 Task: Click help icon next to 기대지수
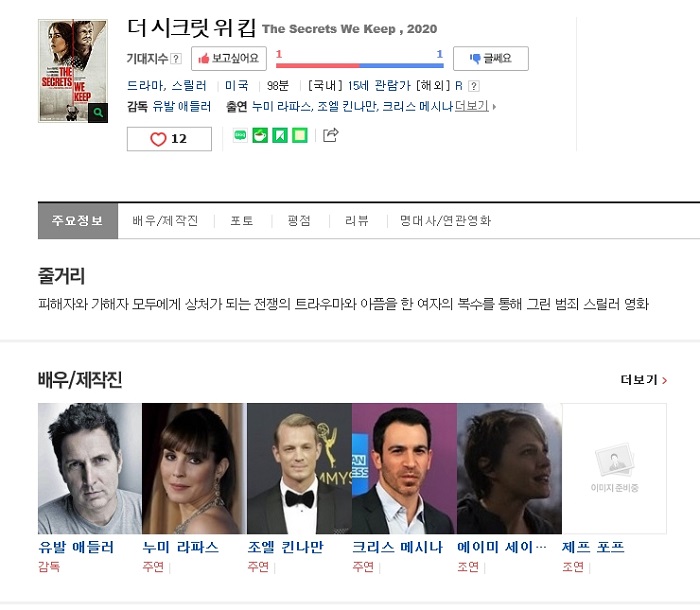pos(177,60)
